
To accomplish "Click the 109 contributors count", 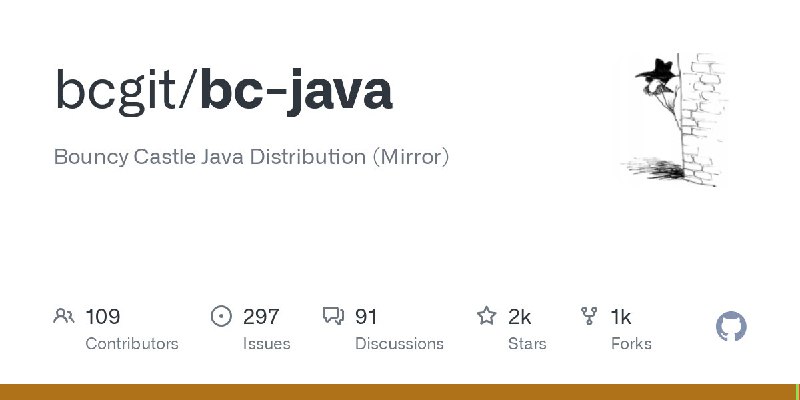I will [x=103, y=317].
